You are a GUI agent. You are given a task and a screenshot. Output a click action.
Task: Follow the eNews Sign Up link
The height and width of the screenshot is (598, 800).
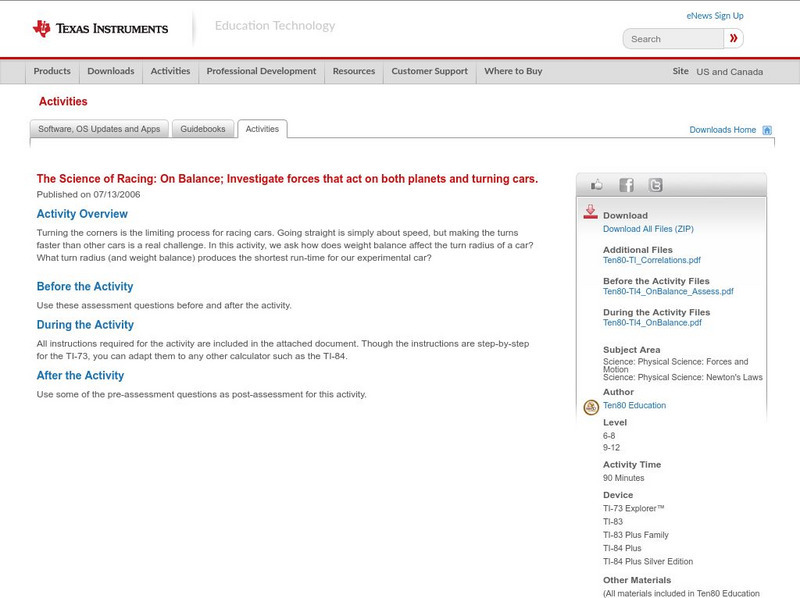(x=715, y=16)
